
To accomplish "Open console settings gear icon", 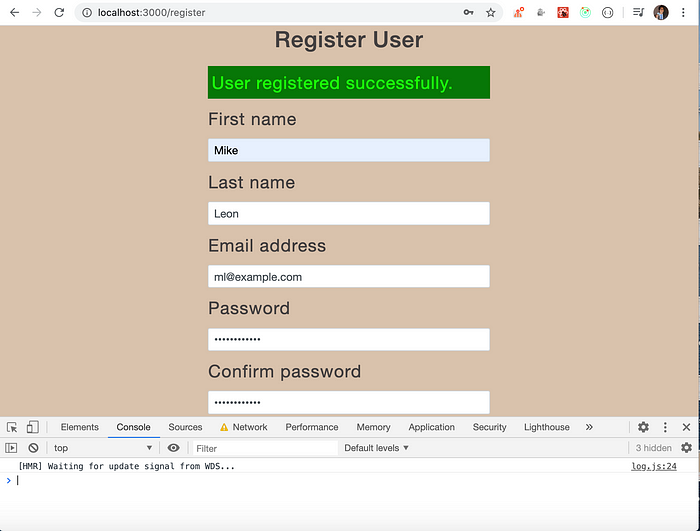I will click(x=687, y=447).
